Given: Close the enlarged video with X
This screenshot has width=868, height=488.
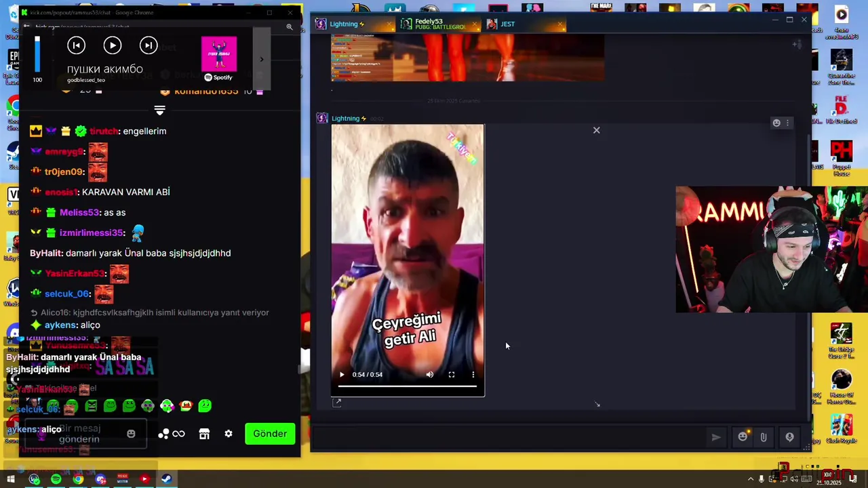Looking at the screenshot, I should coord(597,130).
